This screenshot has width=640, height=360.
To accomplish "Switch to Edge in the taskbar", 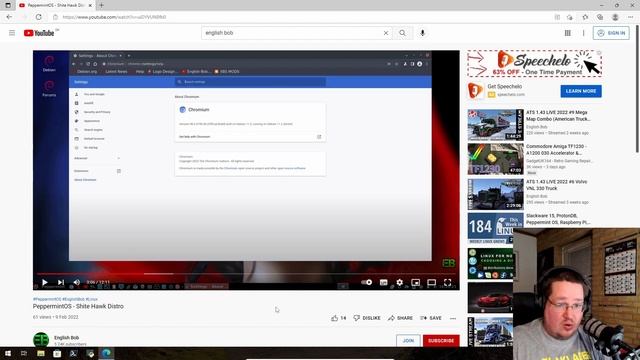I will [106, 353].
